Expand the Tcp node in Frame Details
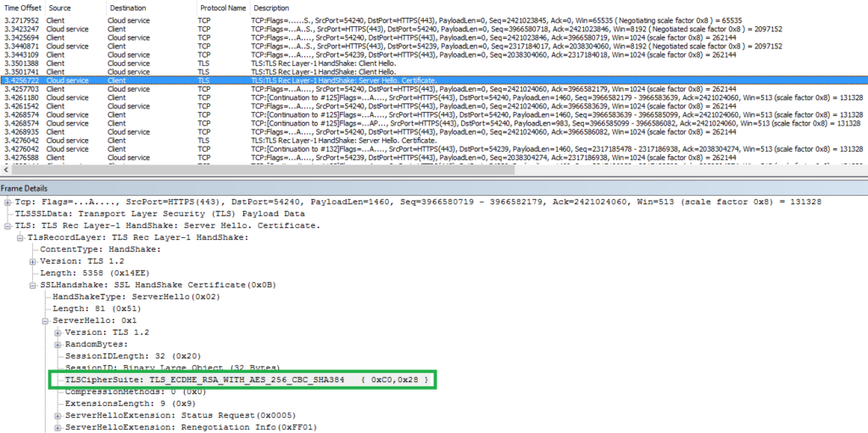Screen dimensions: 868x433 (x=8, y=203)
